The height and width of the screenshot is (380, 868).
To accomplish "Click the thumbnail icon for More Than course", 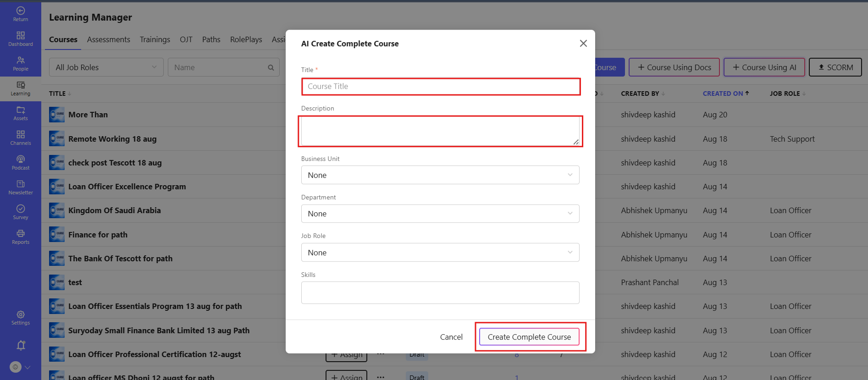I will point(57,115).
